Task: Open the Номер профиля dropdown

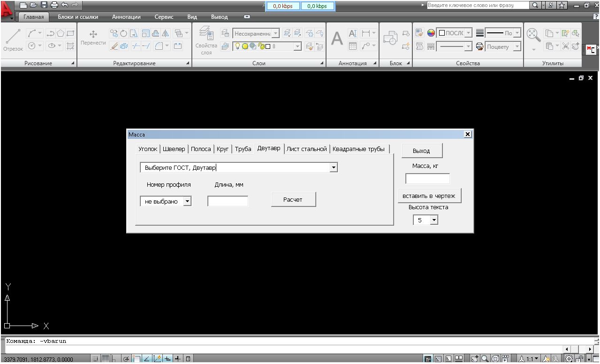Action: coord(187,201)
